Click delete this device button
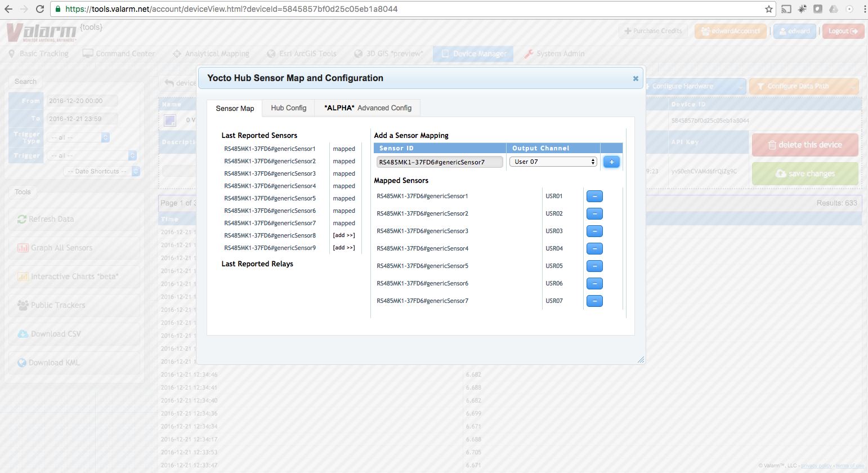The width and height of the screenshot is (868, 473). click(805, 145)
